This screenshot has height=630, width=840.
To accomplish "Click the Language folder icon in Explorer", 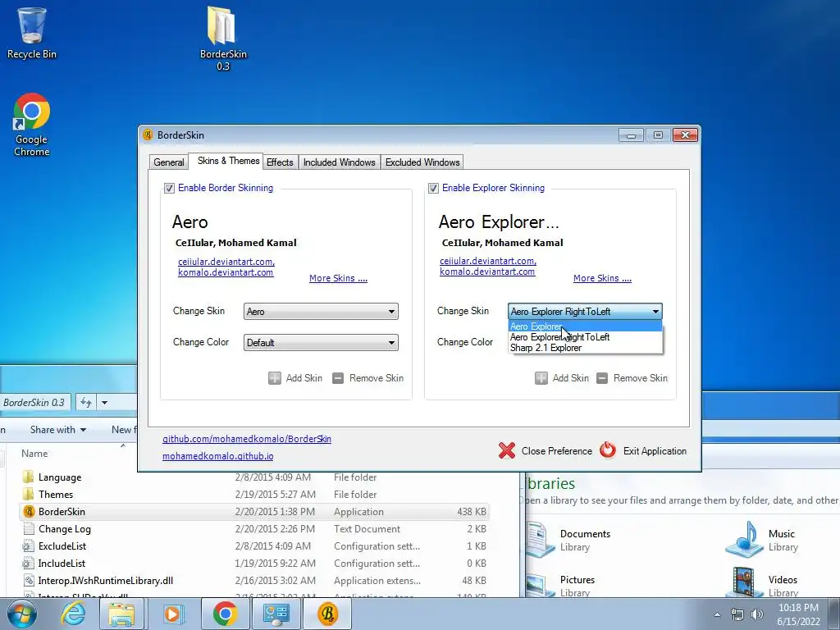I will (29, 477).
